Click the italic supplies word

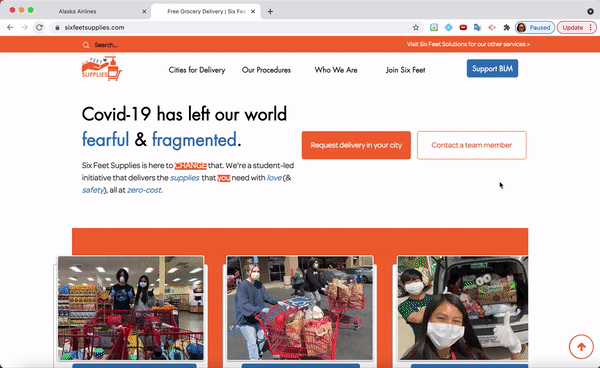(x=185, y=178)
